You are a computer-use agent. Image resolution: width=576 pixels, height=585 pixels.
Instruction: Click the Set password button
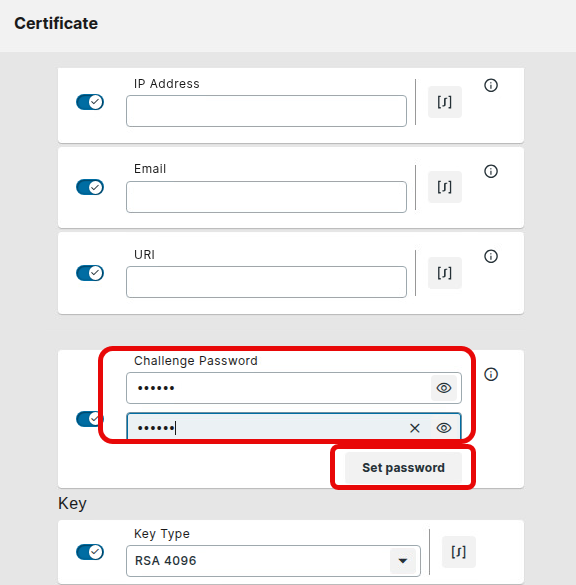403,468
